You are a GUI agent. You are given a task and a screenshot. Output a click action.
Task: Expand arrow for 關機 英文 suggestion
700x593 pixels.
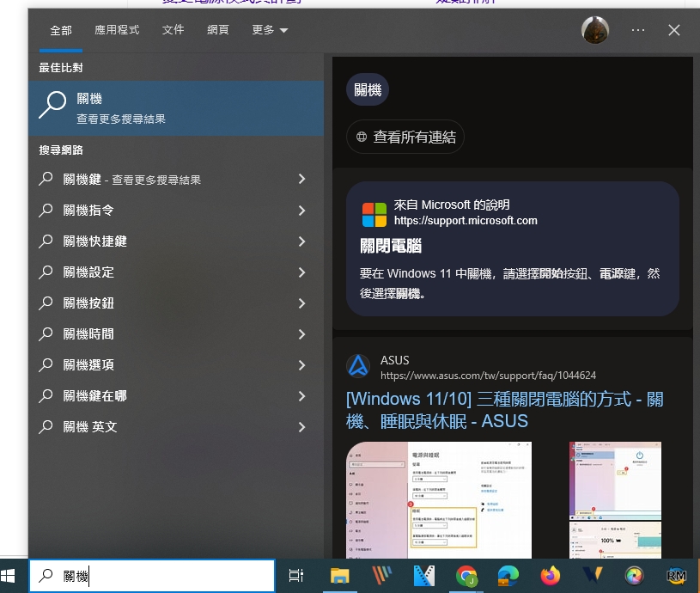301,427
